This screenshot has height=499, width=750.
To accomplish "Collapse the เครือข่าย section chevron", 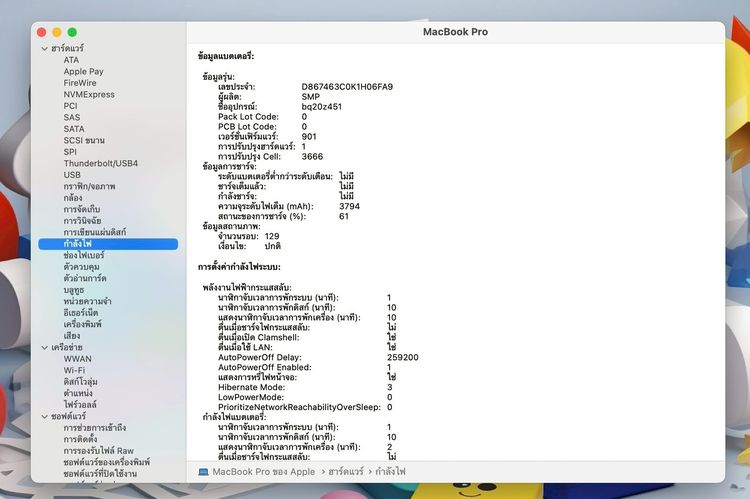I will point(44,348).
